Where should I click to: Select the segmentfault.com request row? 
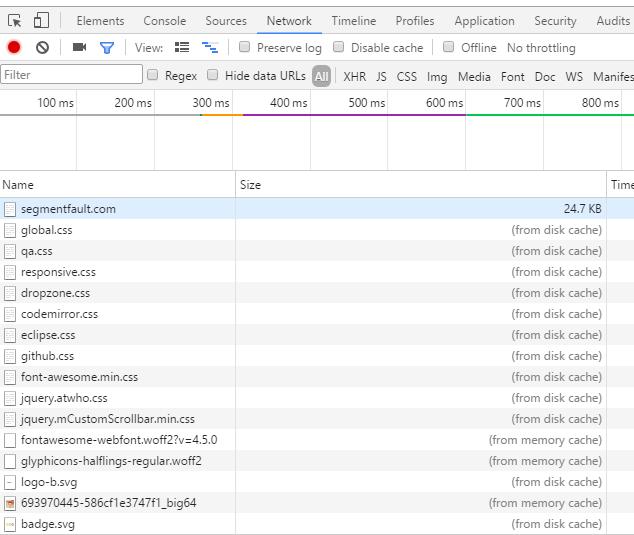point(68,209)
